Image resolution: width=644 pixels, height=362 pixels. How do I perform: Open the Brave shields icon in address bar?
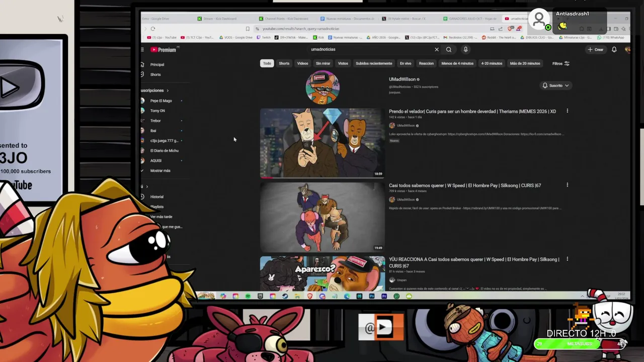coord(511,29)
